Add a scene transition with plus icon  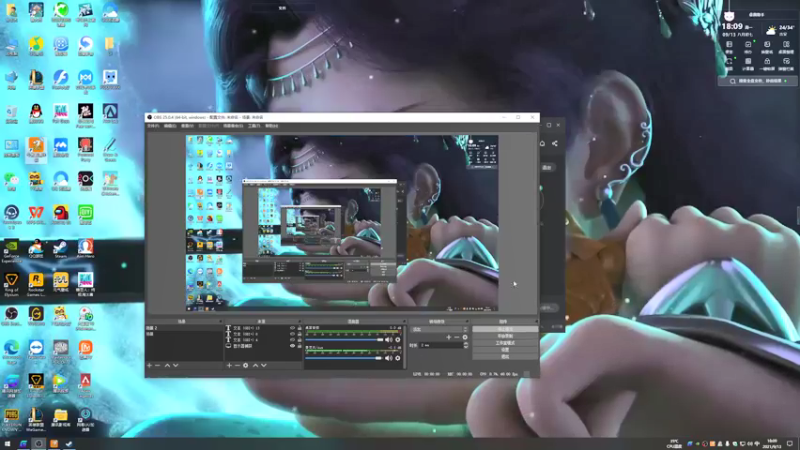[x=448, y=337]
